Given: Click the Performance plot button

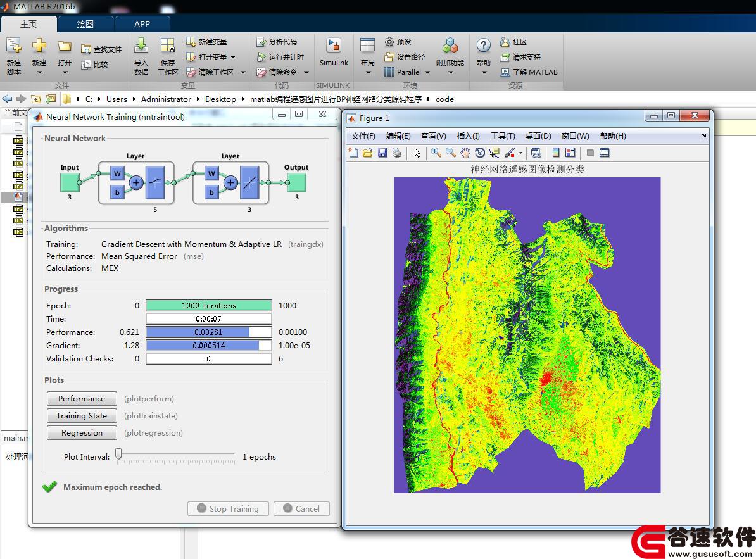Looking at the screenshot, I should [82, 399].
